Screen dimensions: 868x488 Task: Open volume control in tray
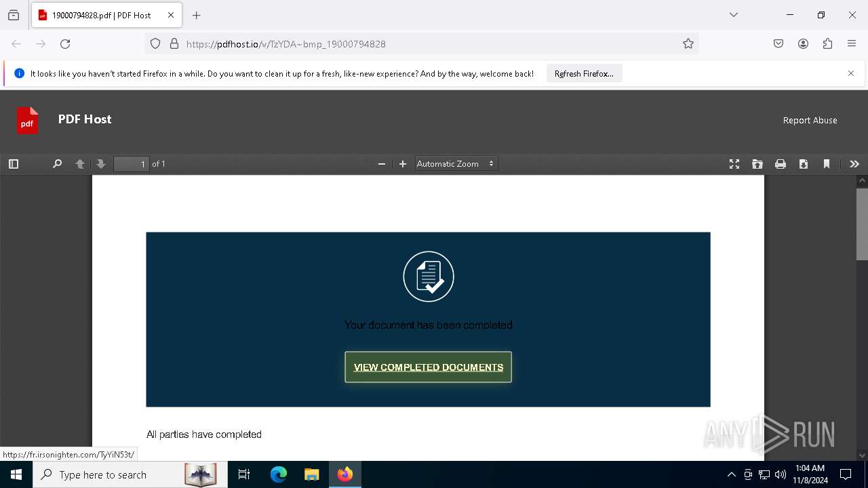pos(781,474)
